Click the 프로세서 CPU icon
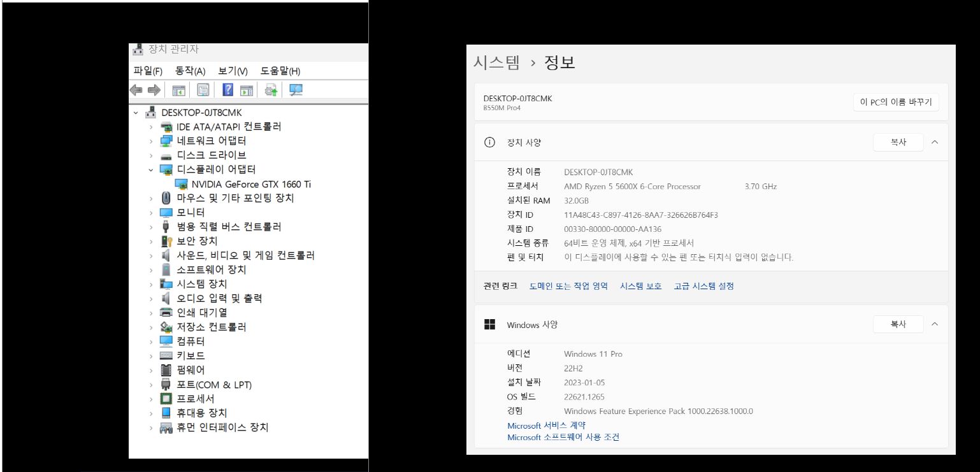980x472 pixels. pyautogui.click(x=166, y=399)
